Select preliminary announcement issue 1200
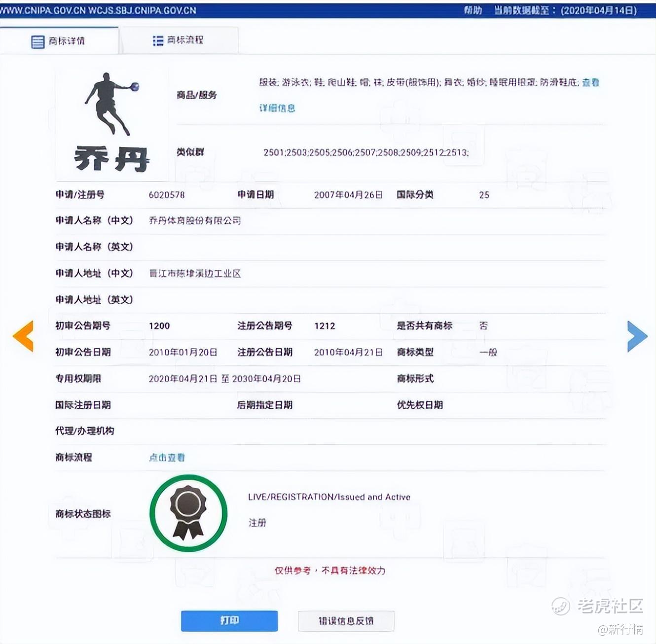The width and height of the screenshot is (656, 644). tap(159, 326)
